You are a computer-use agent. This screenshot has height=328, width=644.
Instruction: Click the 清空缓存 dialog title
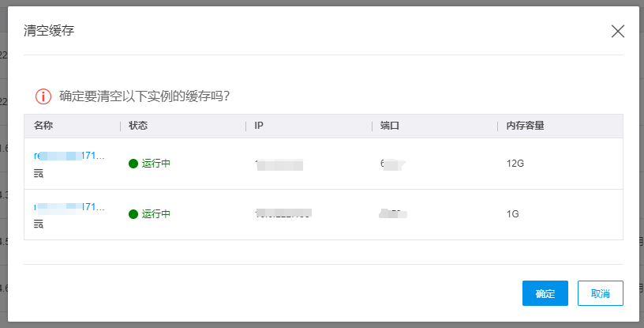(50, 31)
